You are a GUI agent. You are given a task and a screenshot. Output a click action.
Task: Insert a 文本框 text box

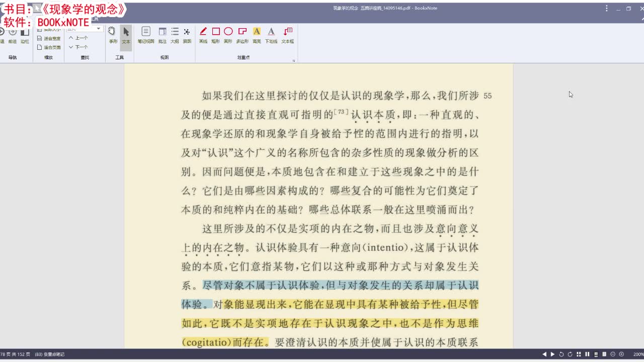pos(288,35)
